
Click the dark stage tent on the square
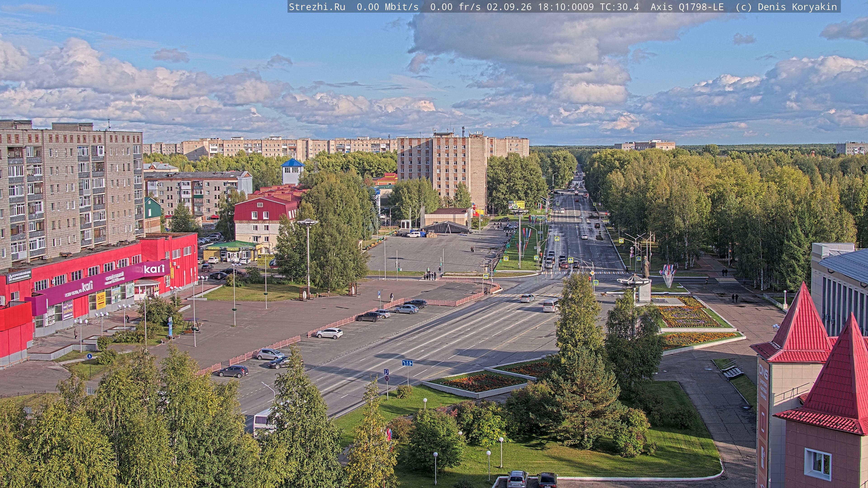click(446, 227)
